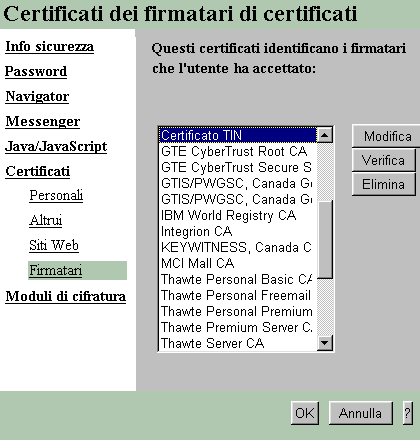This screenshot has height=440, width=420.
Task: Open the Navigator settings link
Action: point(37,96)
